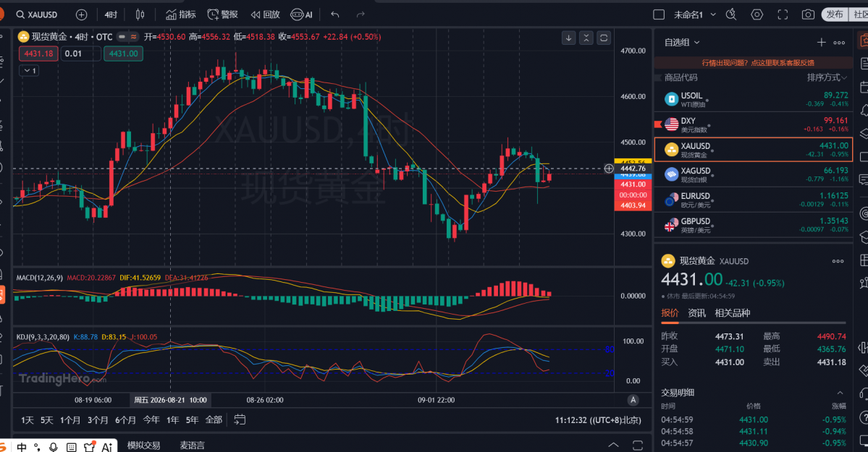This screenshot has width=868, height=452.
Task: Expand the bottom panel with the up chevron
Action: coord(613,445)
